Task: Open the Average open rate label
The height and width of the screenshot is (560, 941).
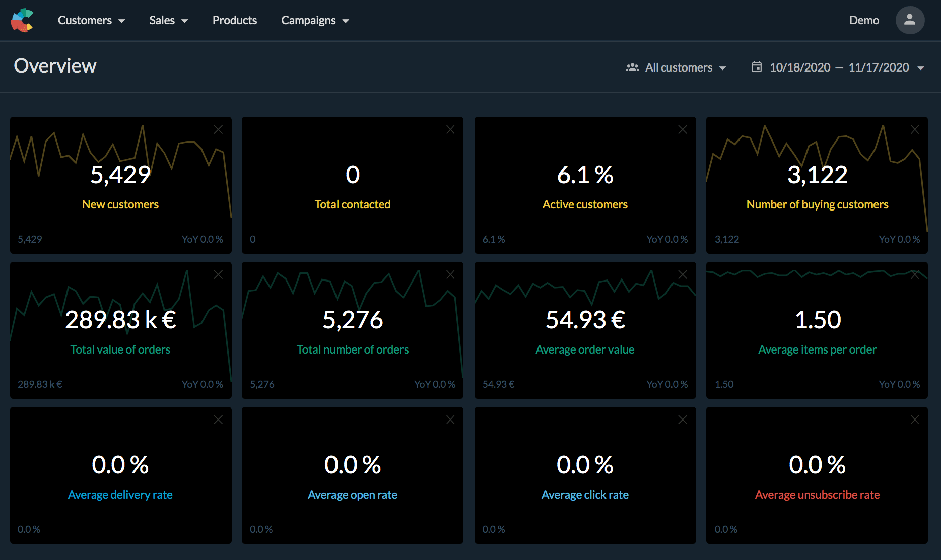Action: pos(353,495)
